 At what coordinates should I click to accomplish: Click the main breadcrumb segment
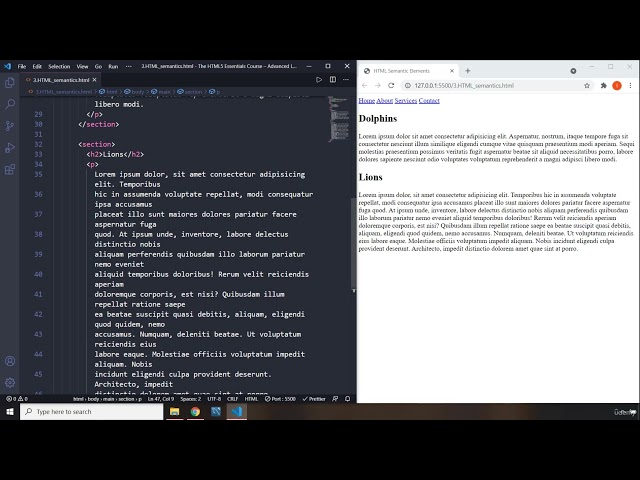point(161,92)
